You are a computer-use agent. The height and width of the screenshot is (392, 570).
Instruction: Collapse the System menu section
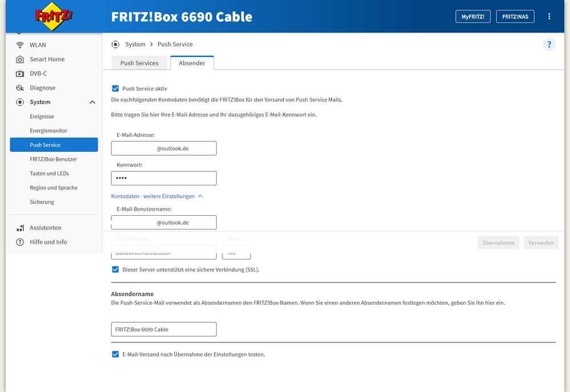pyautogui.click(x=92, y=102)
